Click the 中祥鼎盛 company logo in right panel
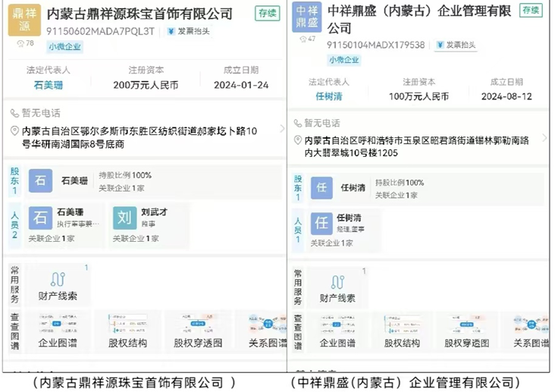The width and height of the screenshot is (555, 392). (x=307, y=17)
